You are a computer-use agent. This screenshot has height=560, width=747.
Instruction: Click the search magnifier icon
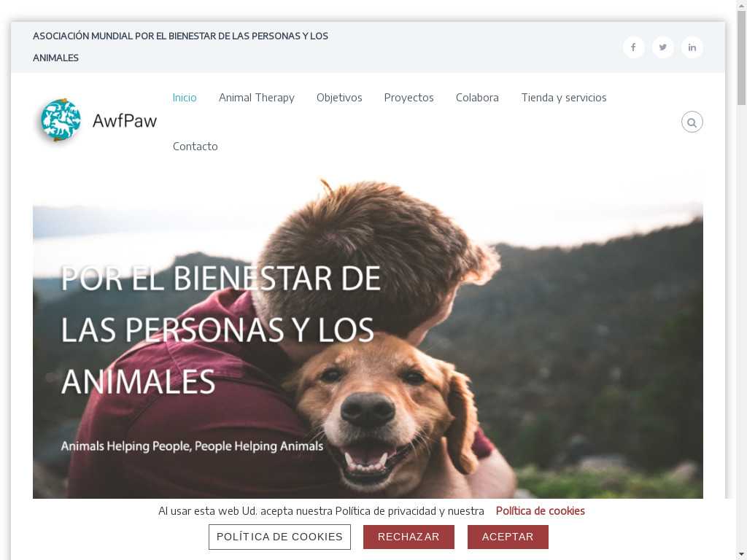692,122
